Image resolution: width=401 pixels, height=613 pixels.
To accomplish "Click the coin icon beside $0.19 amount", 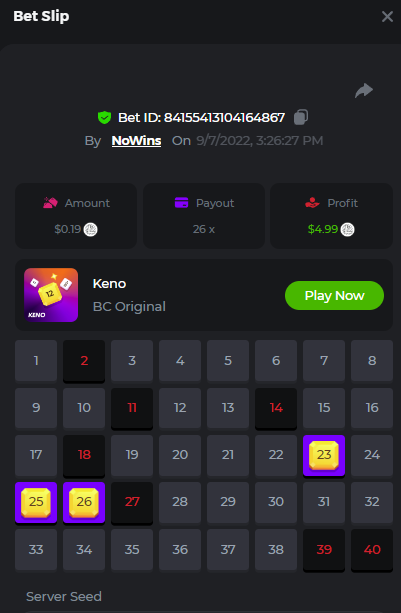I will click(x=91, y=229).
